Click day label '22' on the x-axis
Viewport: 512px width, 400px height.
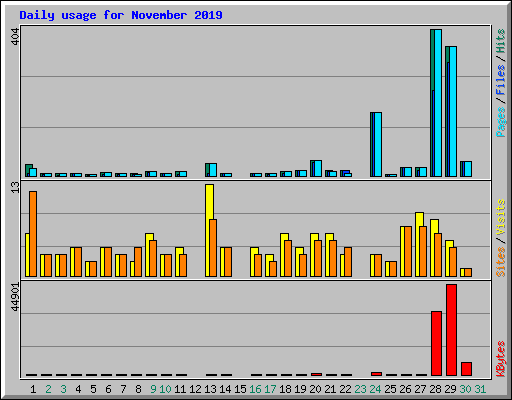[x=345, y=389]
